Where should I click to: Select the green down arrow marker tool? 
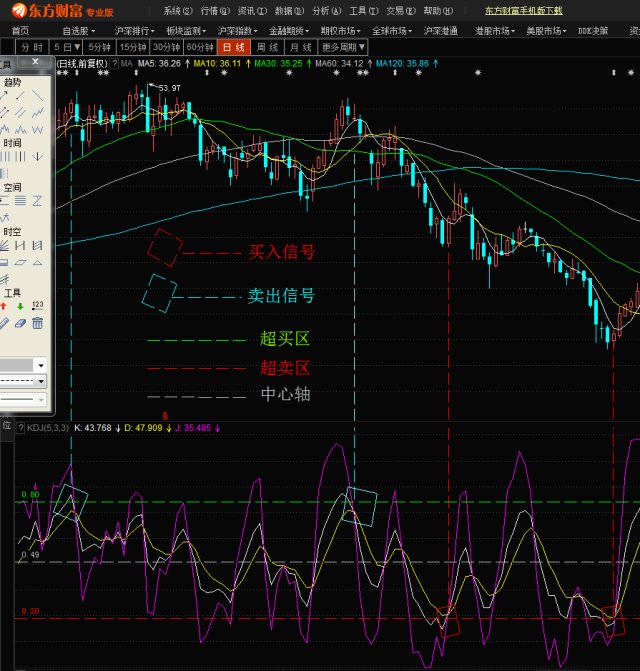click(21, 306)
